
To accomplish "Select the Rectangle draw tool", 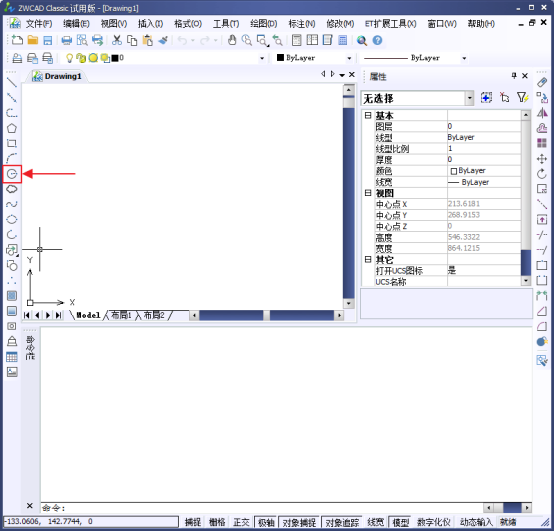I will coord(12,143).
